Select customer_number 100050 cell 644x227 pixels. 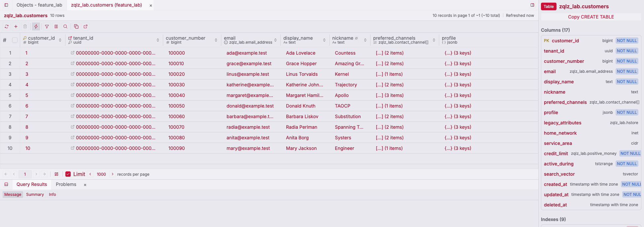pos(192,106)
